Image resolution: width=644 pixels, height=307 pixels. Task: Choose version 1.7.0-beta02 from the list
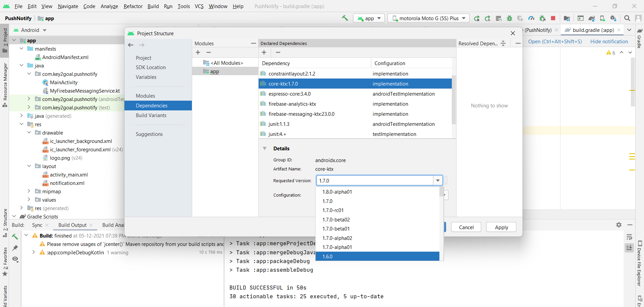pyautogui.click(x=336, y=220)
